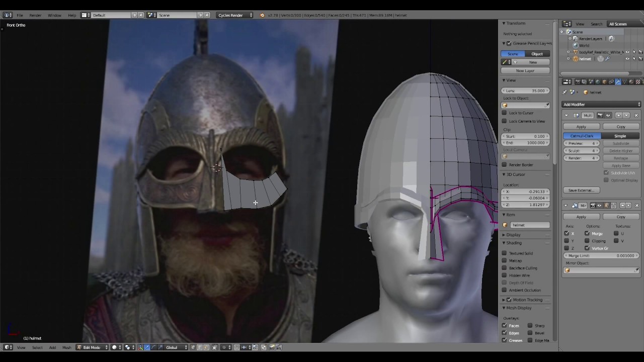Select the rotate manipulator icon

(153, 347)
